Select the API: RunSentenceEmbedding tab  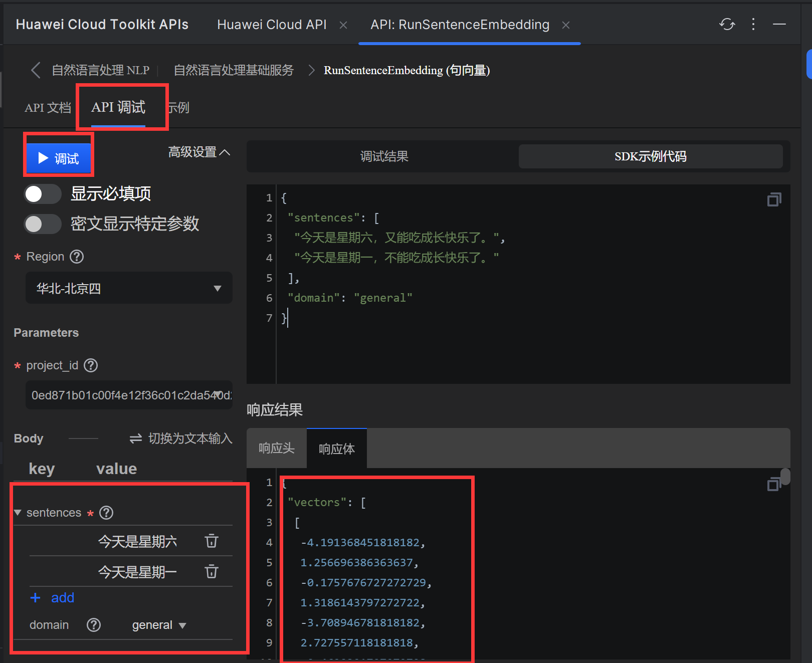pos(460,25)
